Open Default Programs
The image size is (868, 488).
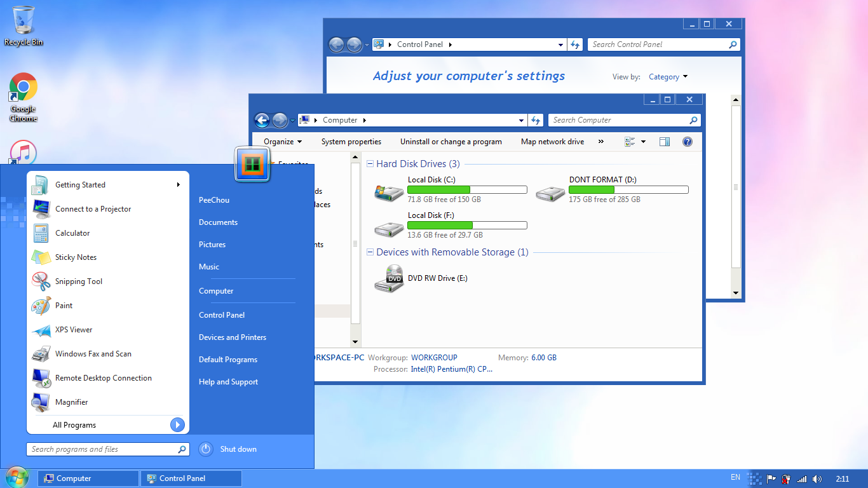coord(228,360)
